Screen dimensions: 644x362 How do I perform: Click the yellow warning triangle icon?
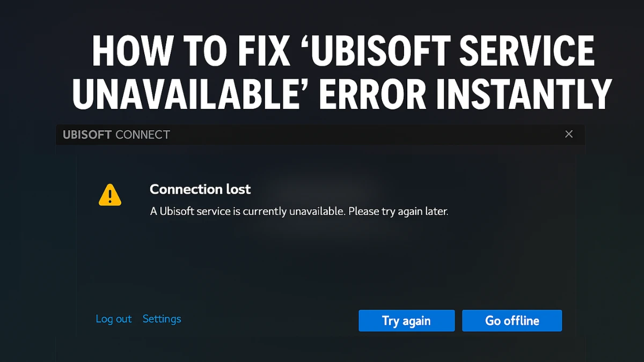point(110,195)
